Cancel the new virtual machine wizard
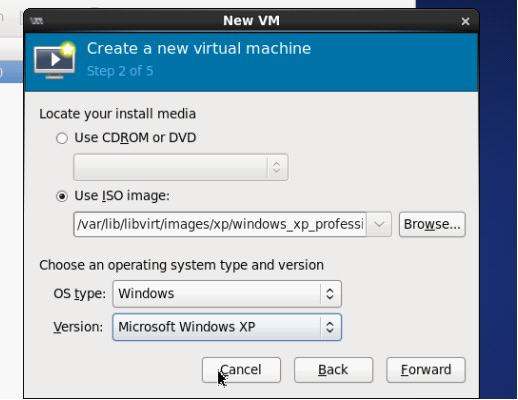 241,370
